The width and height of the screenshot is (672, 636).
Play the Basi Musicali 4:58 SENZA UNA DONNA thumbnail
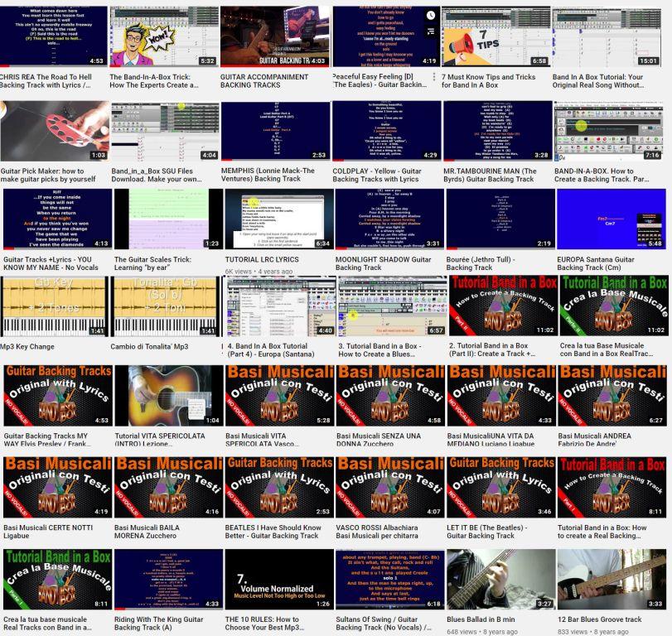click(x=390, y=395)
